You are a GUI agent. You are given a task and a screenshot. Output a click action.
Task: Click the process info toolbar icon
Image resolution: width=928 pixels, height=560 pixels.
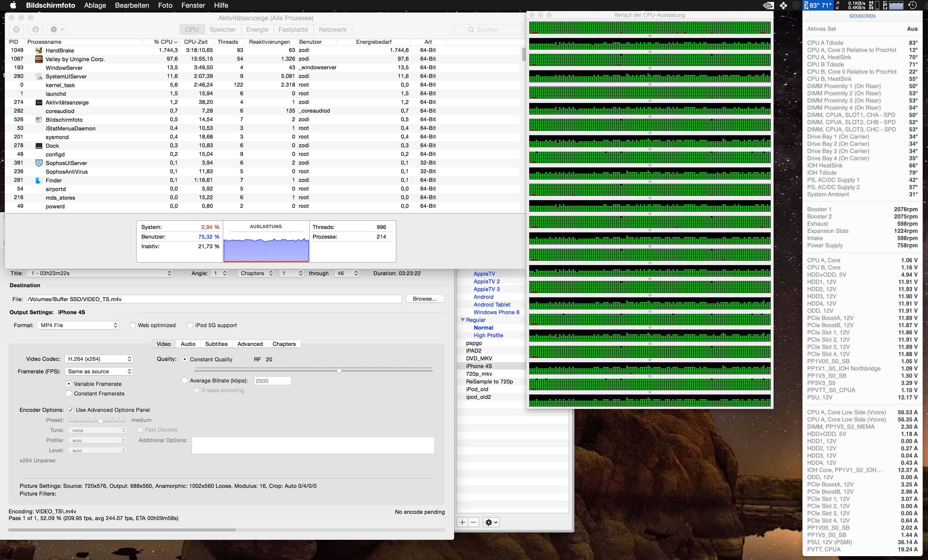tap(35, 29)
